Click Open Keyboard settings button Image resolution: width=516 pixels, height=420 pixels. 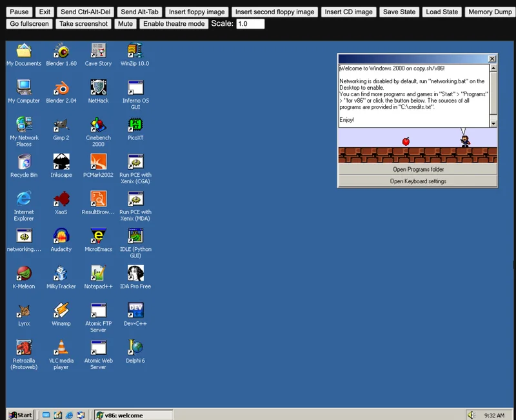click(x=418, y=181)
